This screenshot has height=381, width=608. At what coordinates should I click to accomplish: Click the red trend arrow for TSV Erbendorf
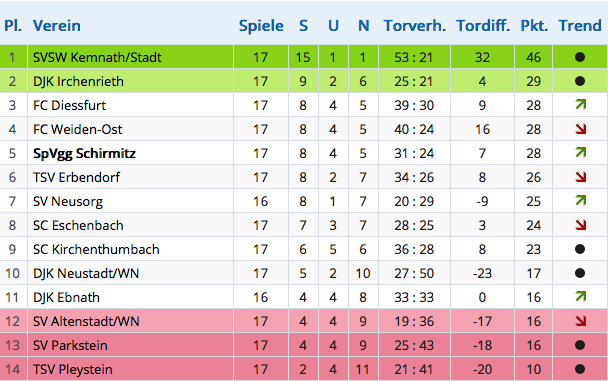(x=580, y=177)
